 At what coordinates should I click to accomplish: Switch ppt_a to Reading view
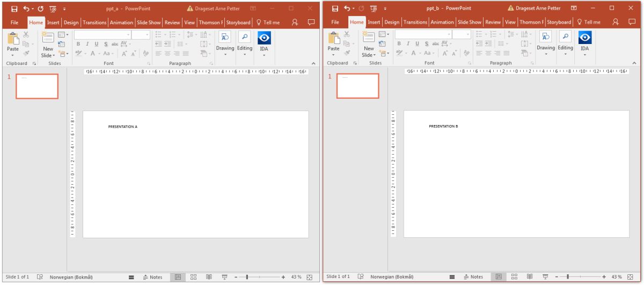209,277
